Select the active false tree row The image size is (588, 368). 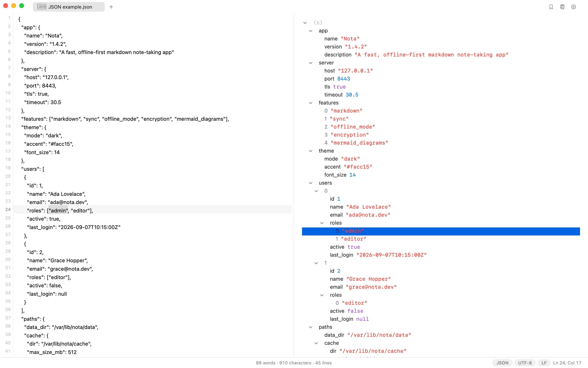pos(441,311)
